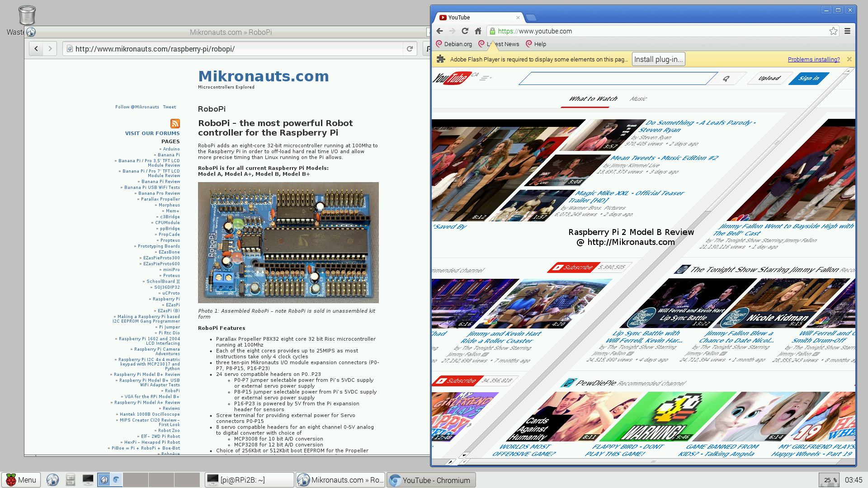The height and width of the screenshot is (488, 868).
Task: Click Tweet link on Mikronauts page
Action: click(x=170, y=107)
